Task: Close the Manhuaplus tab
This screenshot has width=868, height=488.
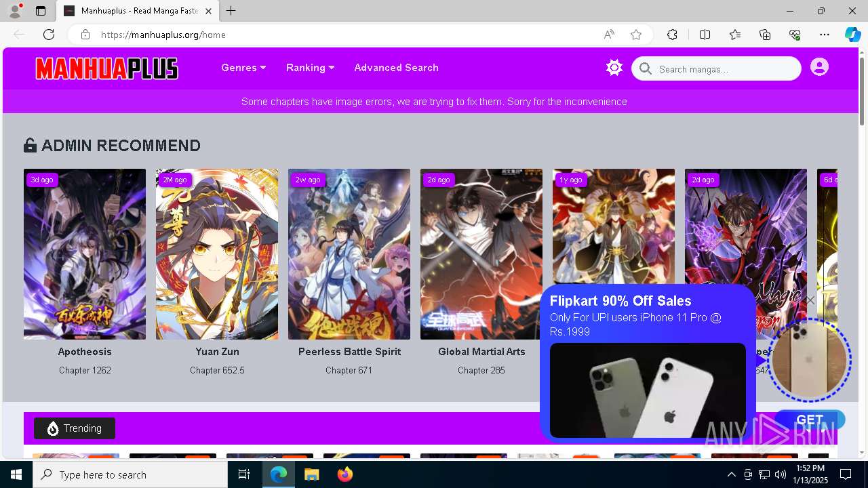Action: point(208,11)
